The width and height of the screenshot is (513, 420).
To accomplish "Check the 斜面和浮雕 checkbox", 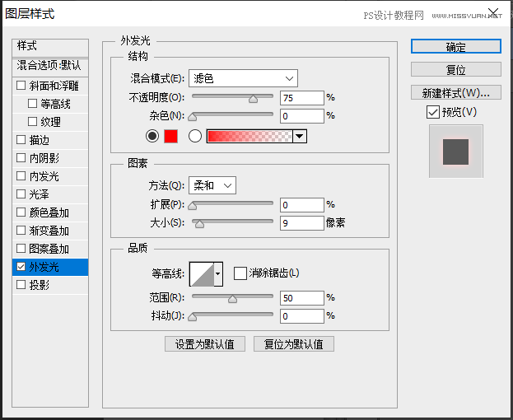I will [x=21, y=86].
